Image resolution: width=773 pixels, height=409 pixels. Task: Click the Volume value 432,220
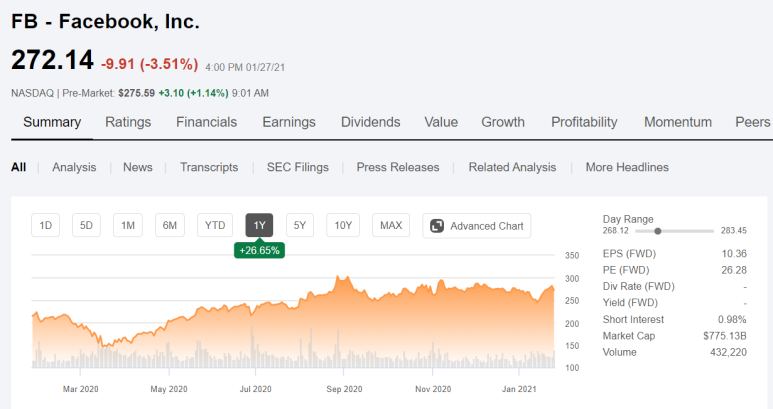pos(728,352)
